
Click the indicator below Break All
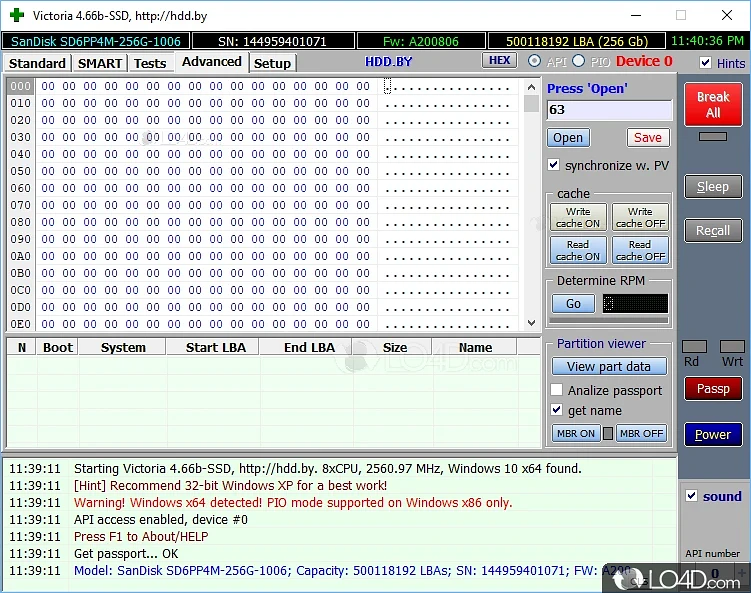coord(713,137)
